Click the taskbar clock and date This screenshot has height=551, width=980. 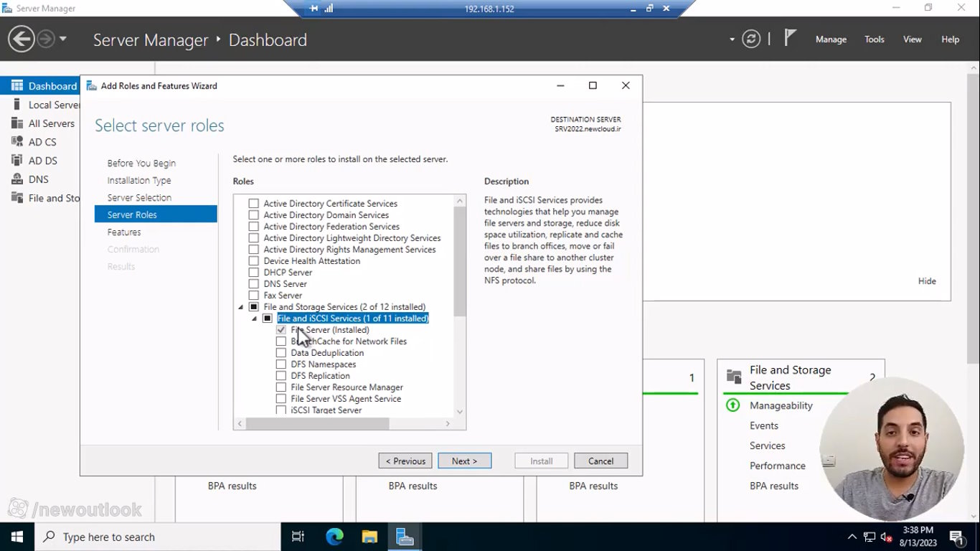tap(918, 537)
